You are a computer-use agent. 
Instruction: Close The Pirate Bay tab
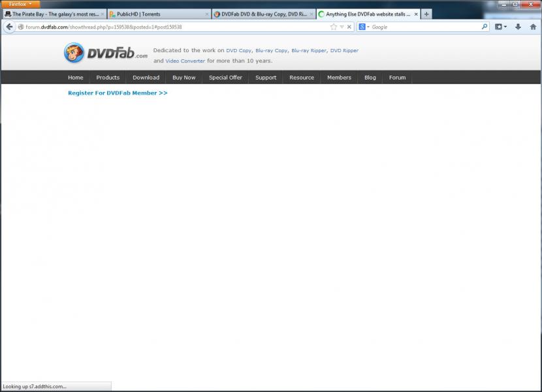103,14
